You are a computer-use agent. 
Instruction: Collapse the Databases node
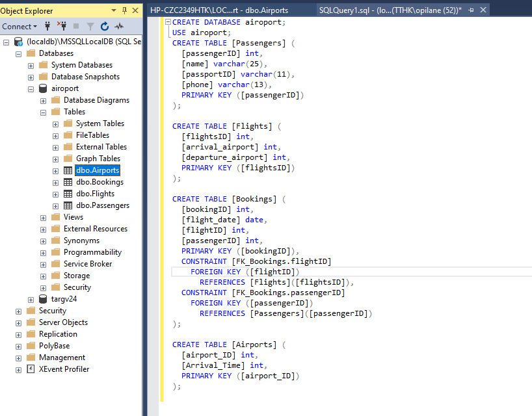click(18, 54)
